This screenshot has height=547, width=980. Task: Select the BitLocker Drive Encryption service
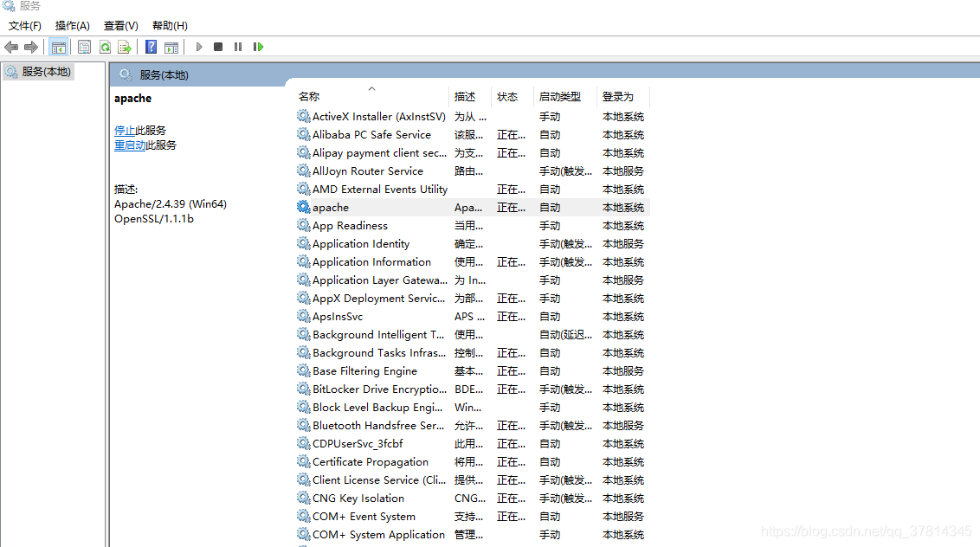[472, 389]
